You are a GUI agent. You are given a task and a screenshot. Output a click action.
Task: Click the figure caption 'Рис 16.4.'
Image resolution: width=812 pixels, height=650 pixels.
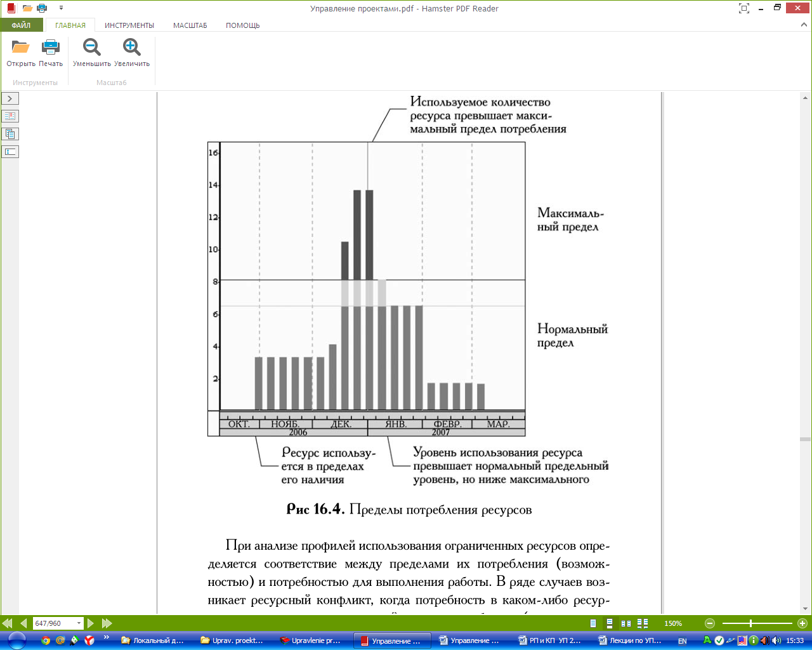[315, 509]
